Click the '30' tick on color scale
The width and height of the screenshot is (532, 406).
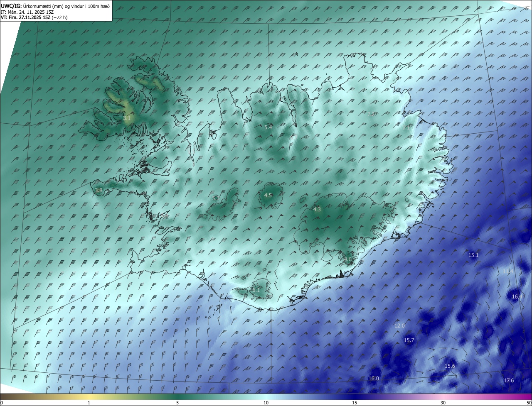tap(443, 403)
